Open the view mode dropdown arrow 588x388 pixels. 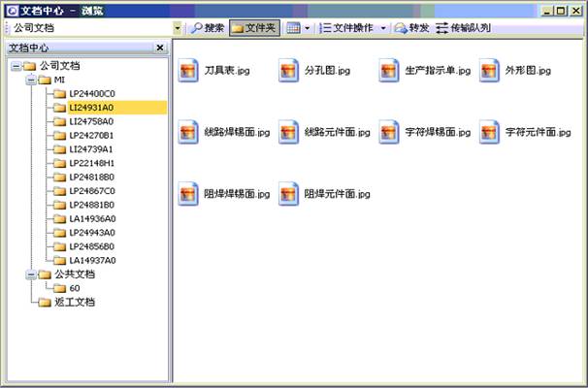tap(308, 28)
